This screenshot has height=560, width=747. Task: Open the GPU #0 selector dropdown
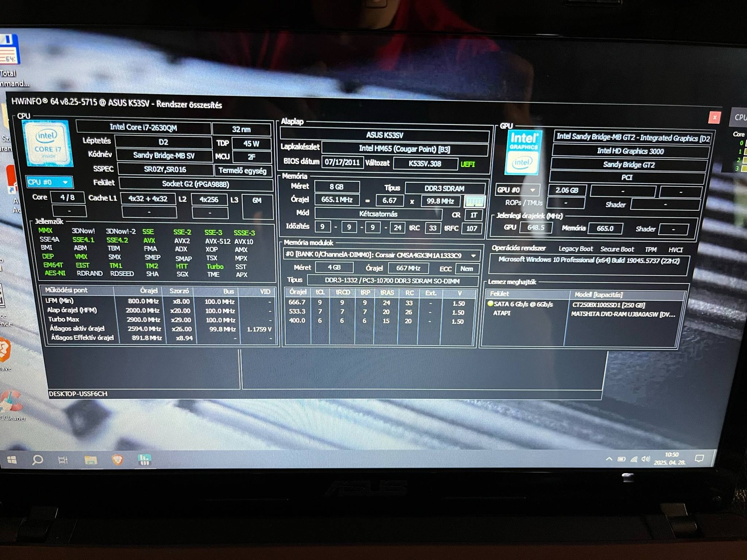point(518,190)
